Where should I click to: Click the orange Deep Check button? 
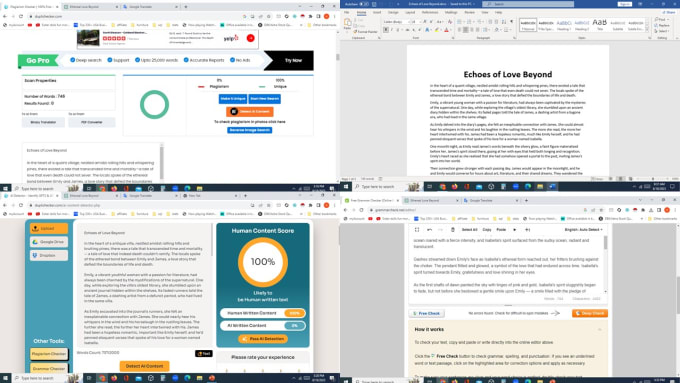pyautogui.click(x=590, y=313)
